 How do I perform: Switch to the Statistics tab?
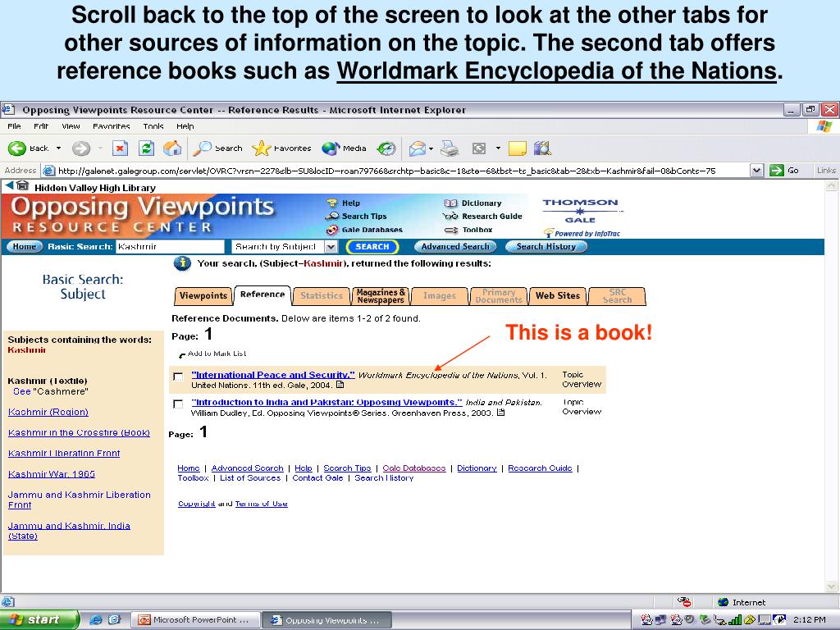click(x=322, y=295)
